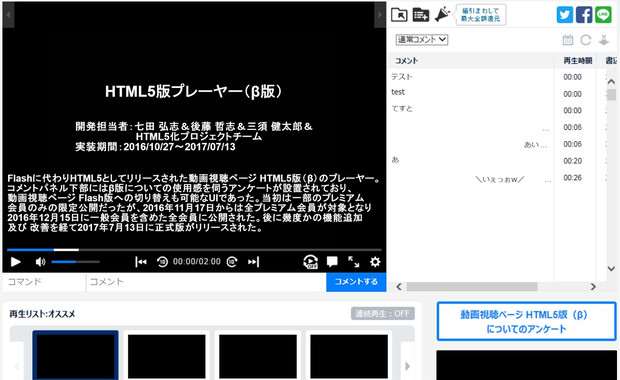This screenshot has height=380, width=620.
Task: Click the megaphone advertise icon
Action: pyautogui.click(x=442, y=15)
